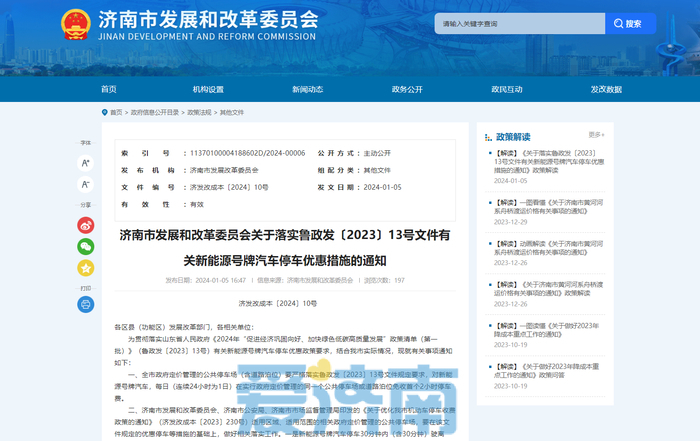Open 黄河浮桥过渡价格 政策解读 link dated 2023-12-26
The height and width of the screenshot is (441, 700).
[549, 289]
